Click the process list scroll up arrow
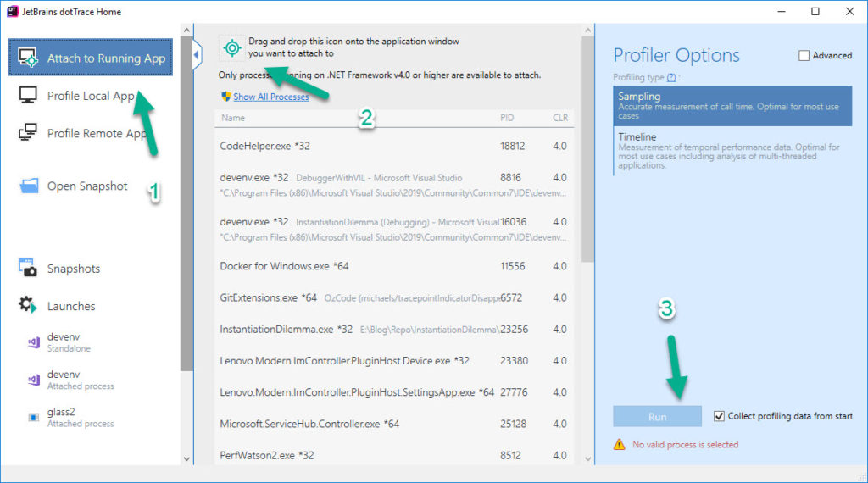Viewport: 868px width, 483px height. point(588,30)
